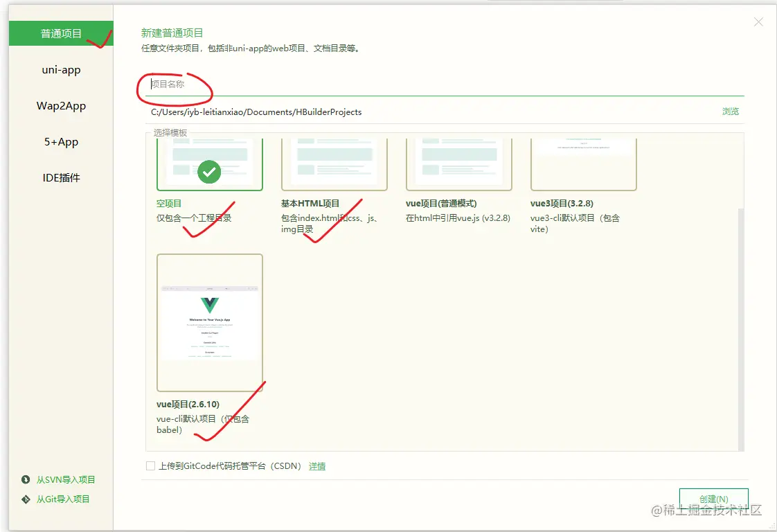Click the 仅包含一个工程目录 description
Screen dimensions: 777x532
[194, 218]
